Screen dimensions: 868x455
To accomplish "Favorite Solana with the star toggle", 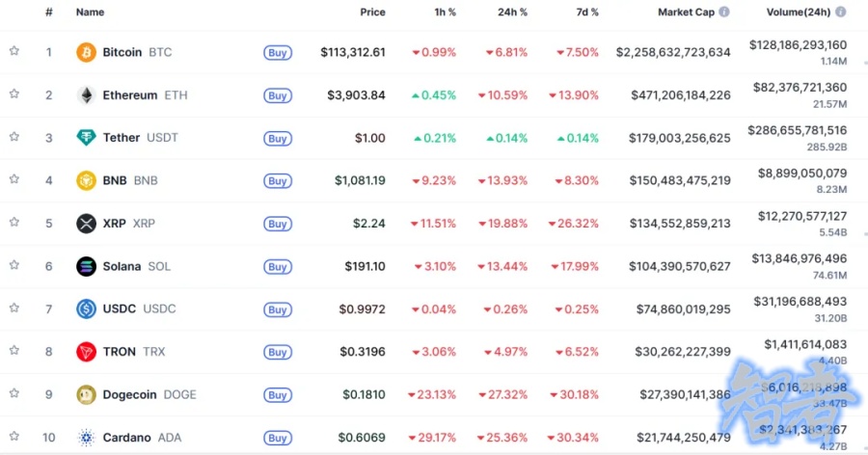I will point(14,266).
